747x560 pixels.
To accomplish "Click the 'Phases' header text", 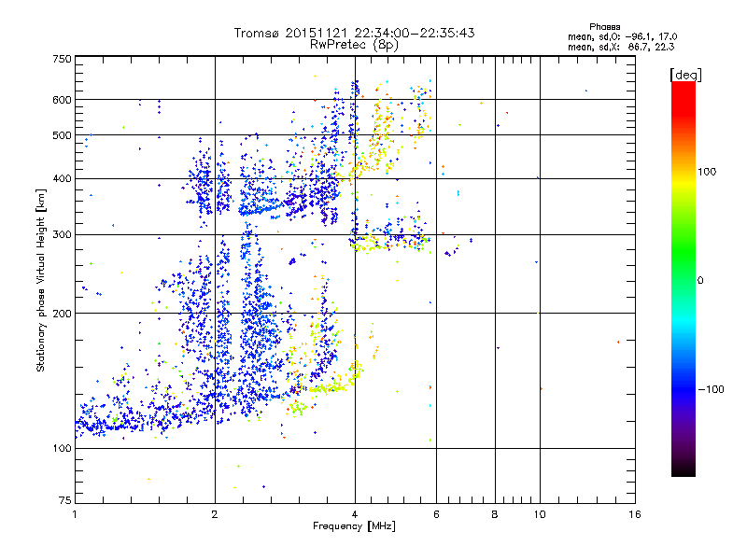I will (x=604, y=27).
